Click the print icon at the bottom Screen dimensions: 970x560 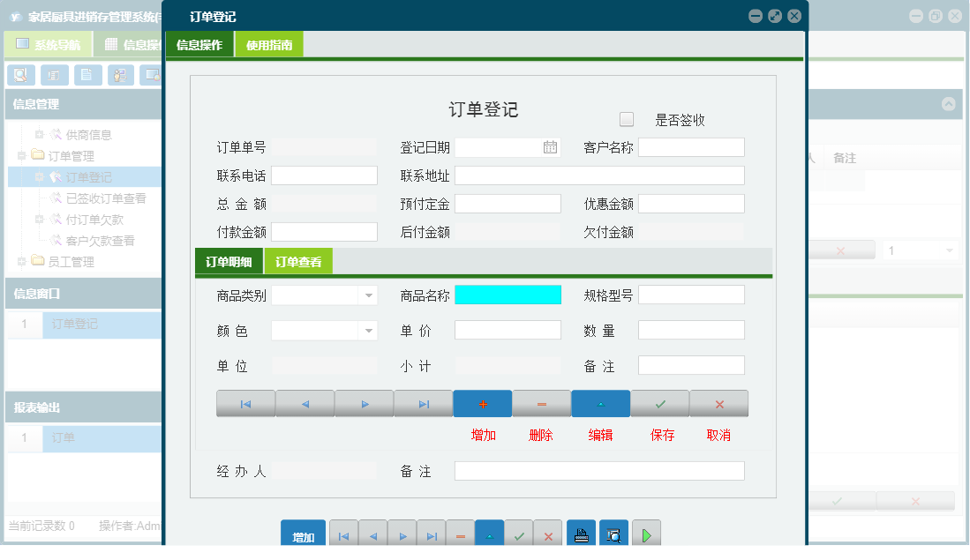[x=581, y=533]
